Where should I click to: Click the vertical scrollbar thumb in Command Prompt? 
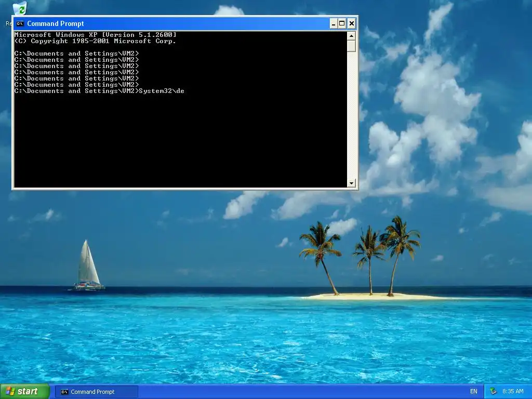pos(351,46)
